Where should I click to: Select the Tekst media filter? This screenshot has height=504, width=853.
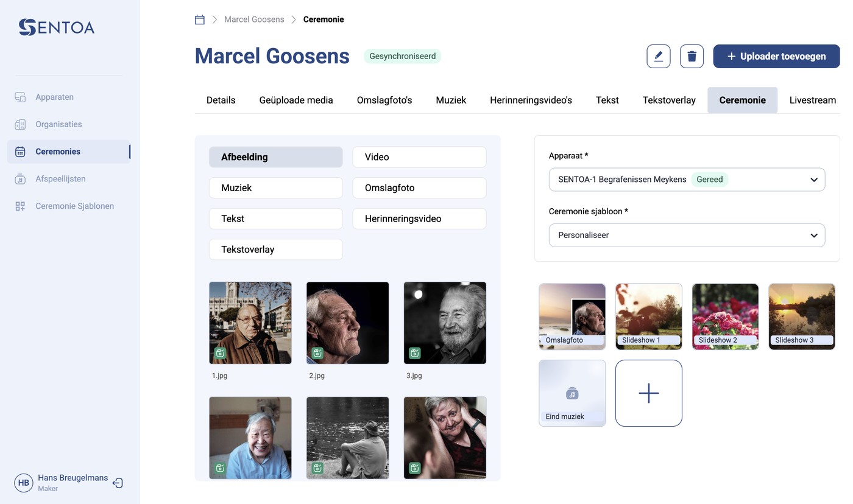click(276, 219)
